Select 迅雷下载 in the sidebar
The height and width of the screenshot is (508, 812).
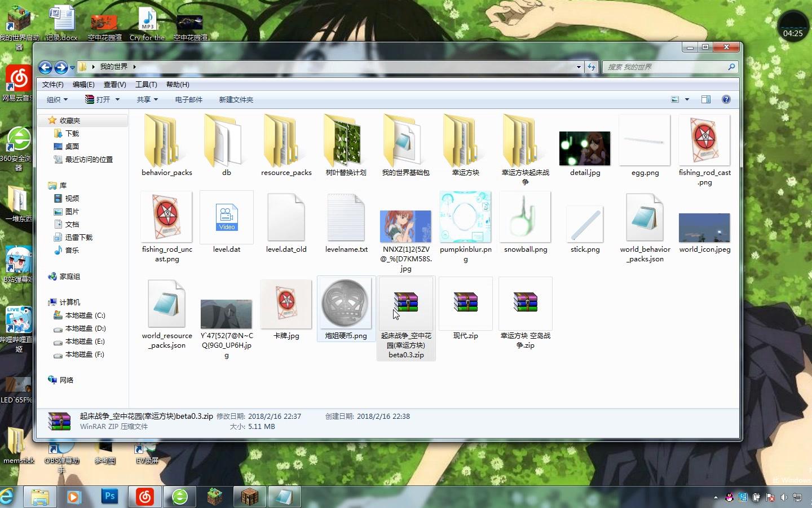[x=79, y=238]
